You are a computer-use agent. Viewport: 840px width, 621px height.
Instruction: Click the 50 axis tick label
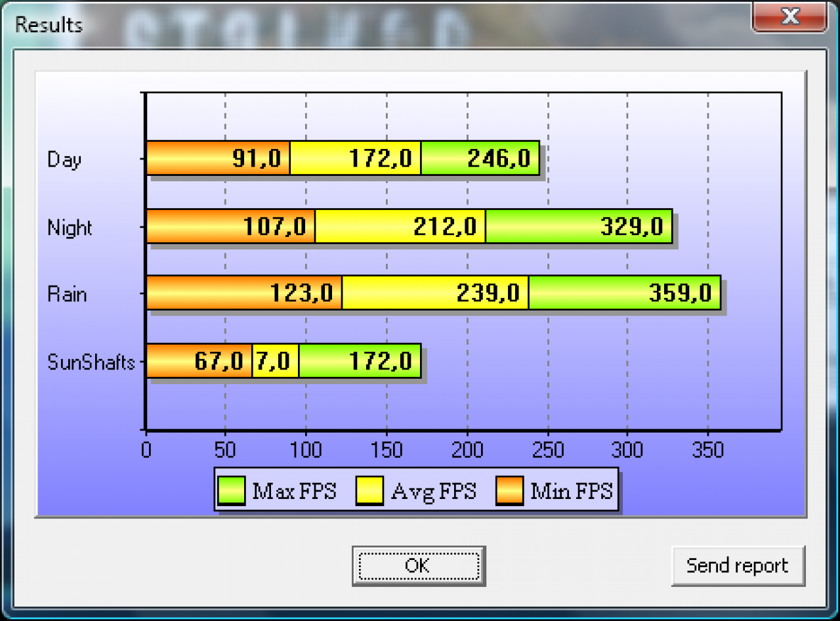pos(225,450)
